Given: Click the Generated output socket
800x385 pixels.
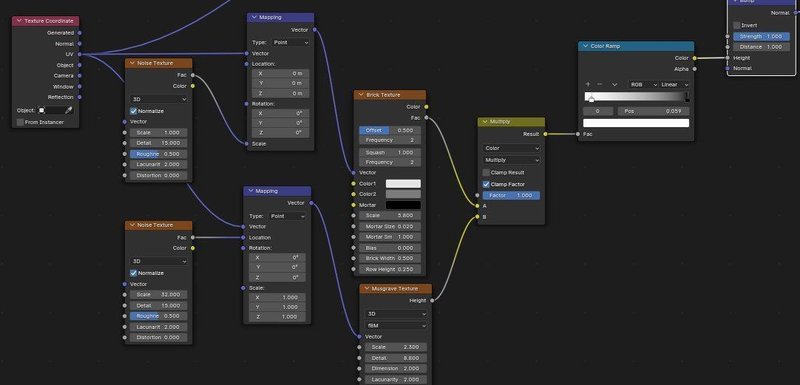Looking at the screenshot, I should click(x=80, y=33).
